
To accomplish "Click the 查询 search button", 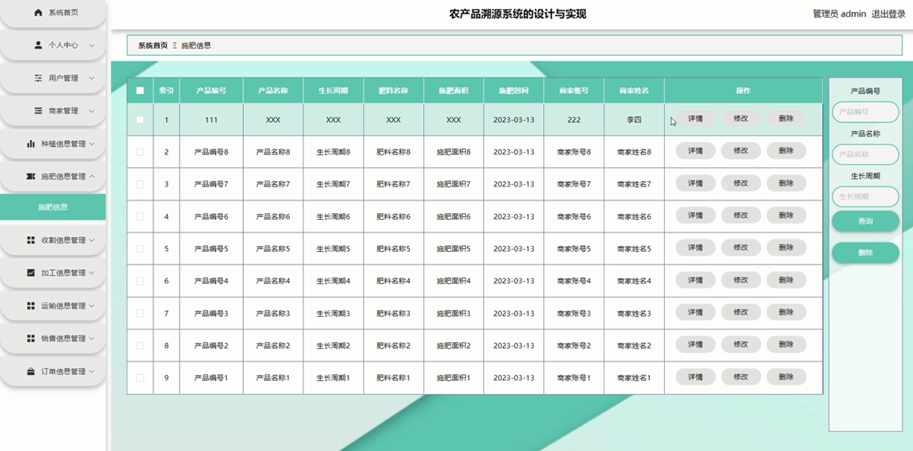I will [x=865, y=221].
